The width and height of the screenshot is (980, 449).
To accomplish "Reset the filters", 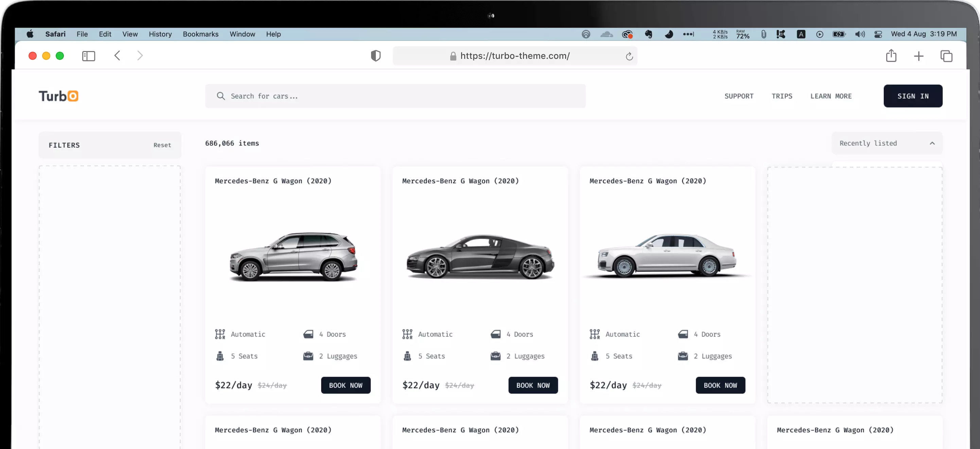I will pos(162,145).
